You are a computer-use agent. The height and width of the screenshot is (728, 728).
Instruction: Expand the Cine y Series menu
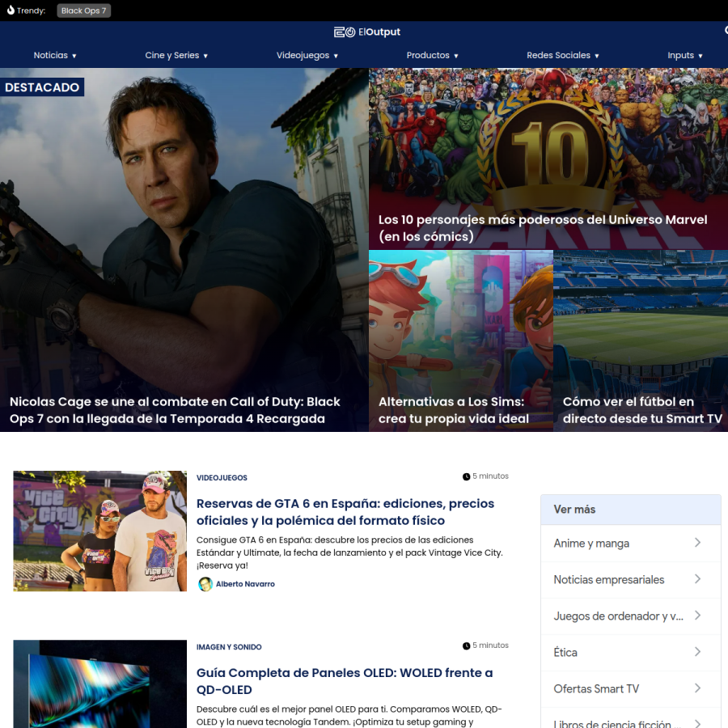click(176, 55)
